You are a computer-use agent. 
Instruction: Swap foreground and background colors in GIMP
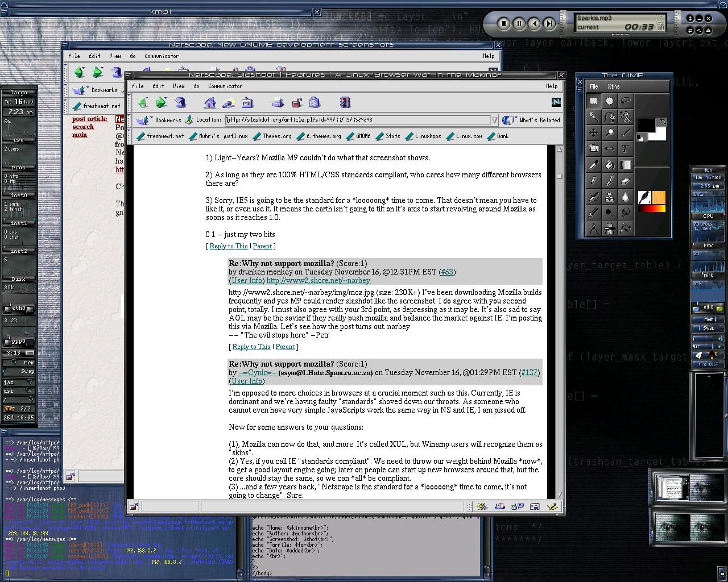[663, 121]
